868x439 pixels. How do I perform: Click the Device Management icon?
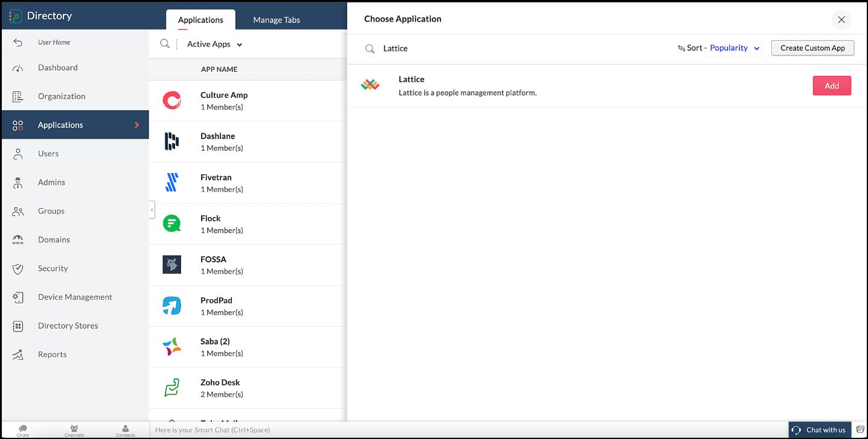point(18,297)
